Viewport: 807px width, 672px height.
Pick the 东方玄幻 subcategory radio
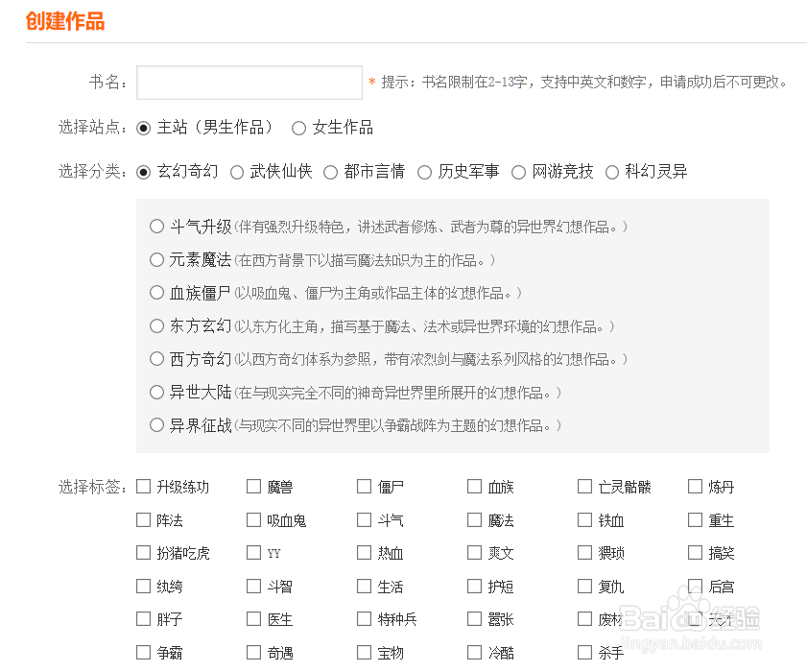[x=157, y=325]
